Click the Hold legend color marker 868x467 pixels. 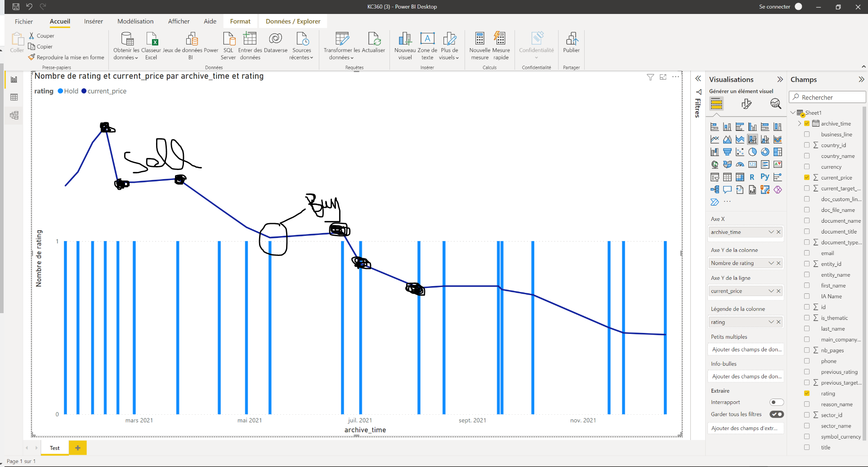click(60, 91)
